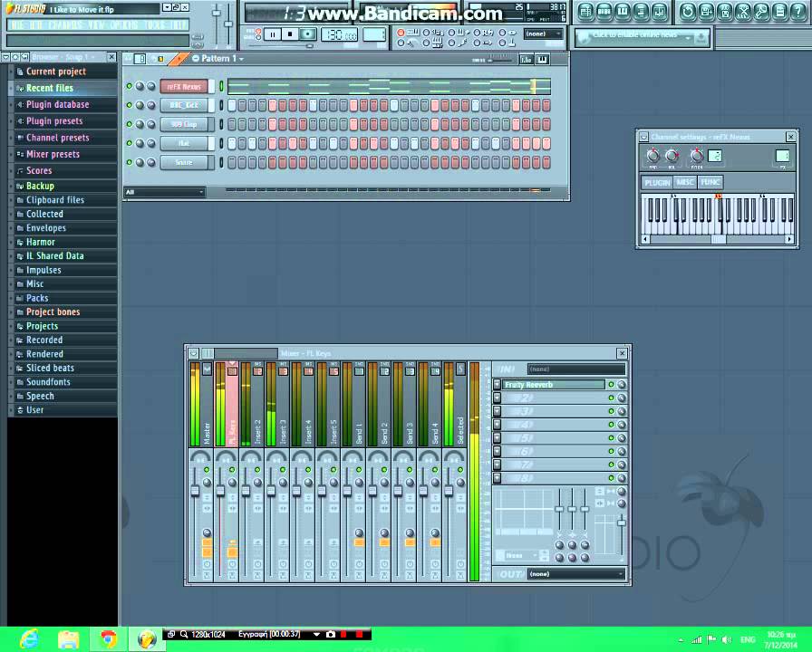Click the step sequencer swing slider
This screenshot has width=812, height=652.
point(499,60)
